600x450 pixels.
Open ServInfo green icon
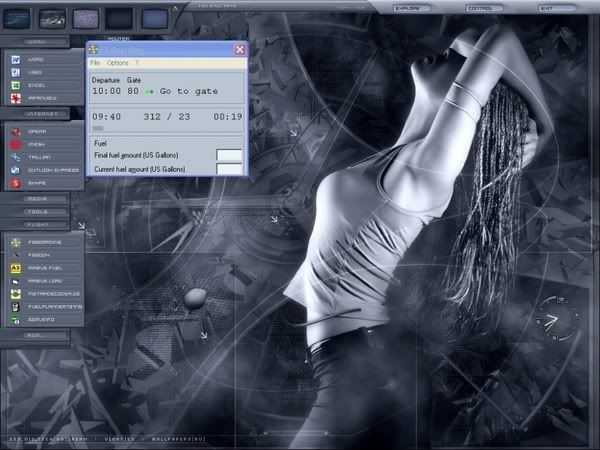(x=16, y=320)
